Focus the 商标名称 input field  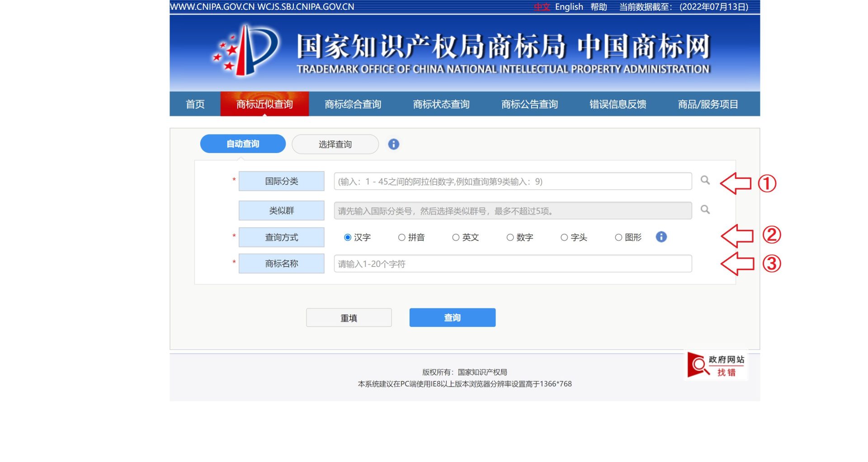[x=513, y=264]
